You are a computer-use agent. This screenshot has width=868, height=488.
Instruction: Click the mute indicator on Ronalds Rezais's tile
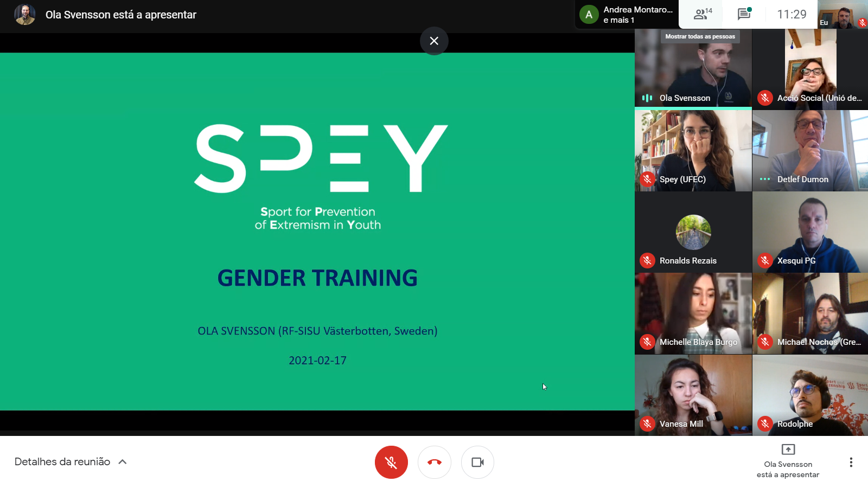click(647, 260)
